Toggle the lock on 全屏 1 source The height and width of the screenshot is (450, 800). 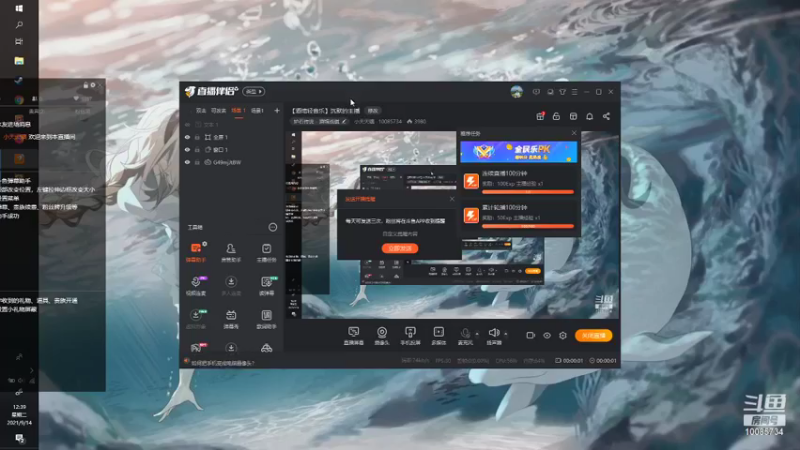[197, 137]
